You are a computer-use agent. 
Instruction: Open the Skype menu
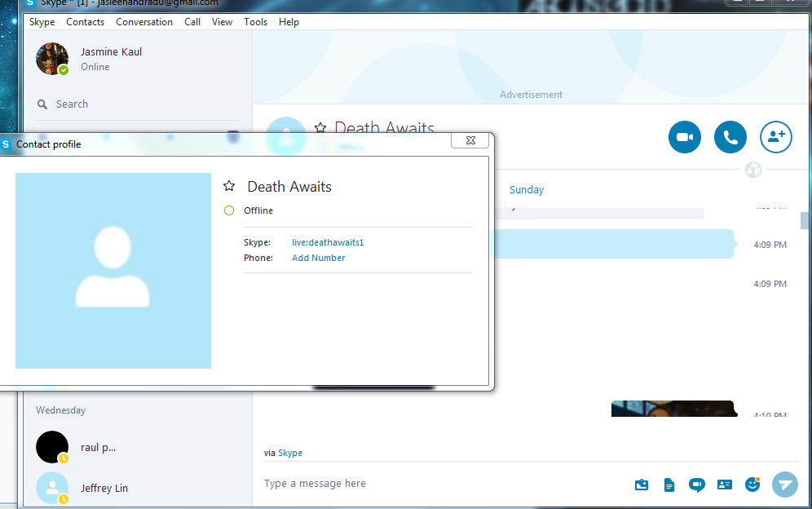(x=42, y=22)
